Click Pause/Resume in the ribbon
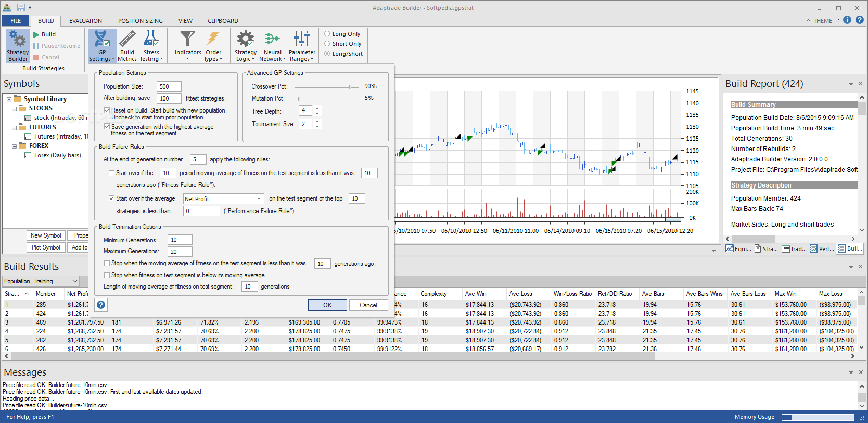Screen dimensions: 868x423 point(56,46)
